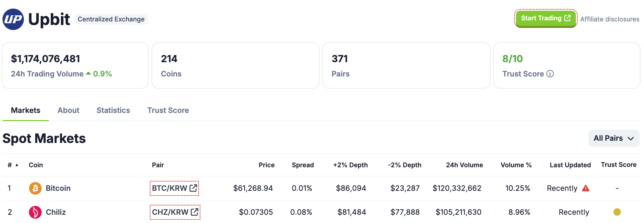This screenshot has width=644, height=223.
Task: Click the Bitcoin coin icon
Action: (x=35, y=188)
